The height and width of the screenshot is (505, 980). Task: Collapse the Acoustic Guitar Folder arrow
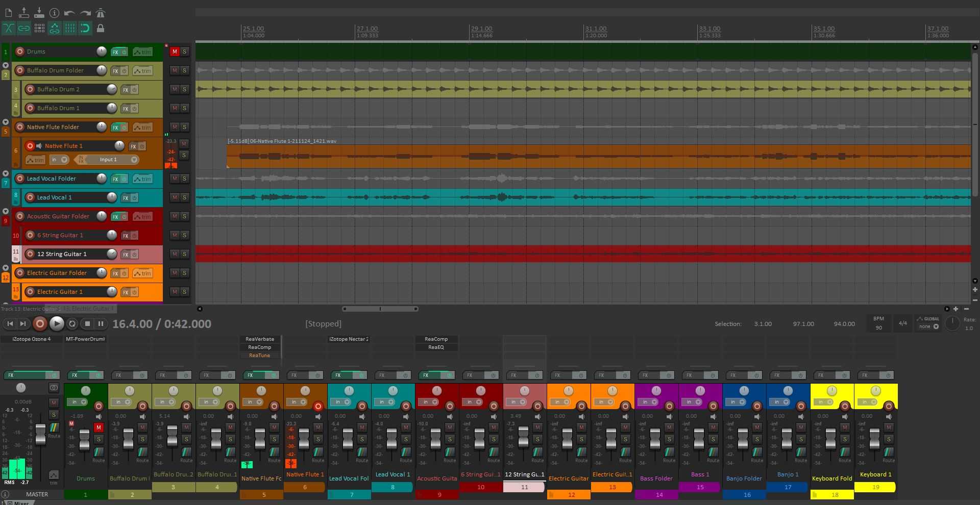click(6, 211)
